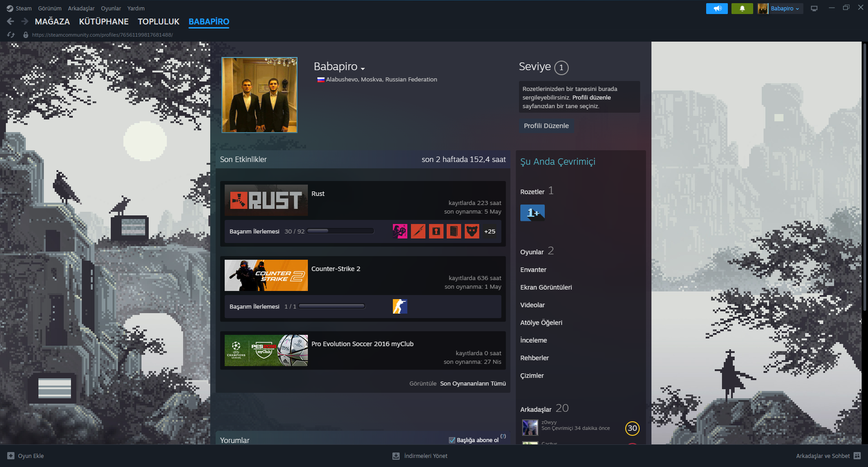This screenshot has width=868, height=467.
Task: Click the Steam logo menu
Action: click(x=10, y=8)
